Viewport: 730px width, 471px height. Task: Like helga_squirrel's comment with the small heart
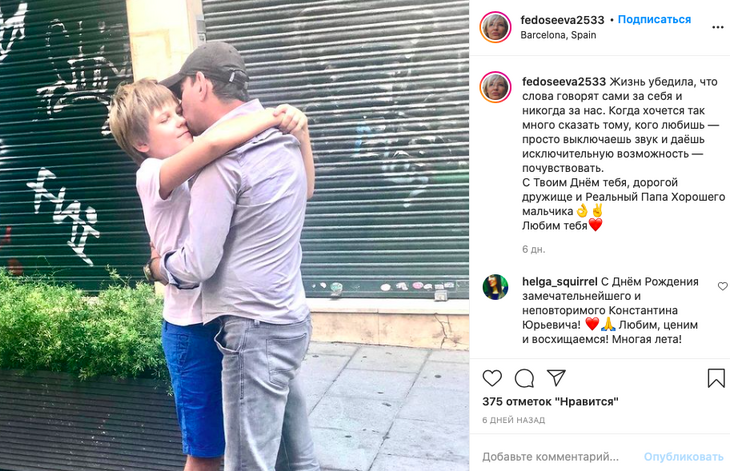pyautogui.click(x=723, y=286)
